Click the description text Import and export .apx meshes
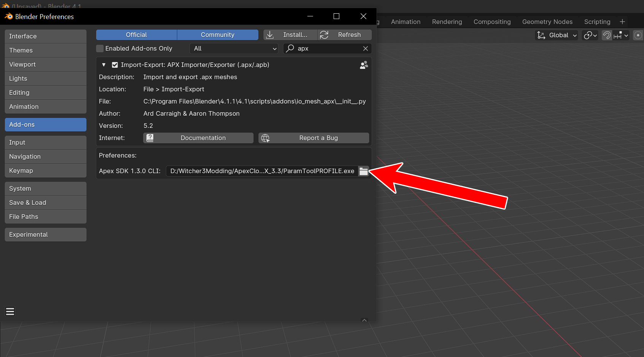This screenshot has width=644, height=357. (x=190, y=77)
